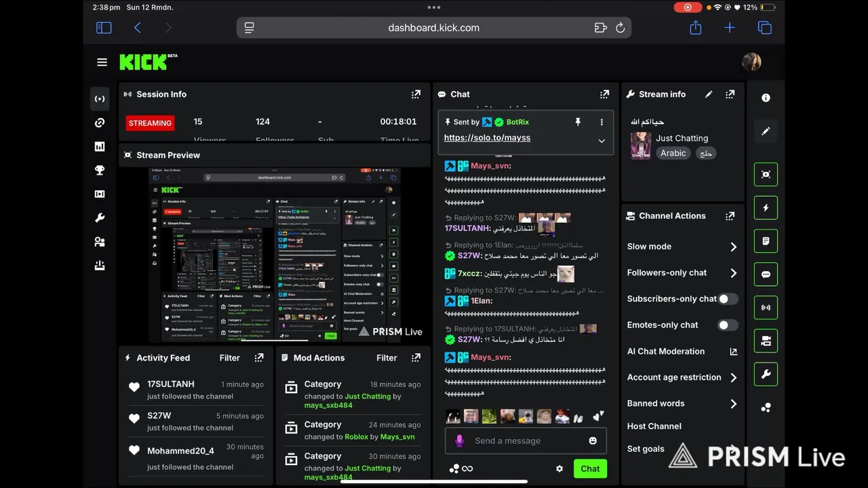Click the chat bubble icon in right toolbar
The width and height of the screenshot is (868, 488).
(766, 274)
